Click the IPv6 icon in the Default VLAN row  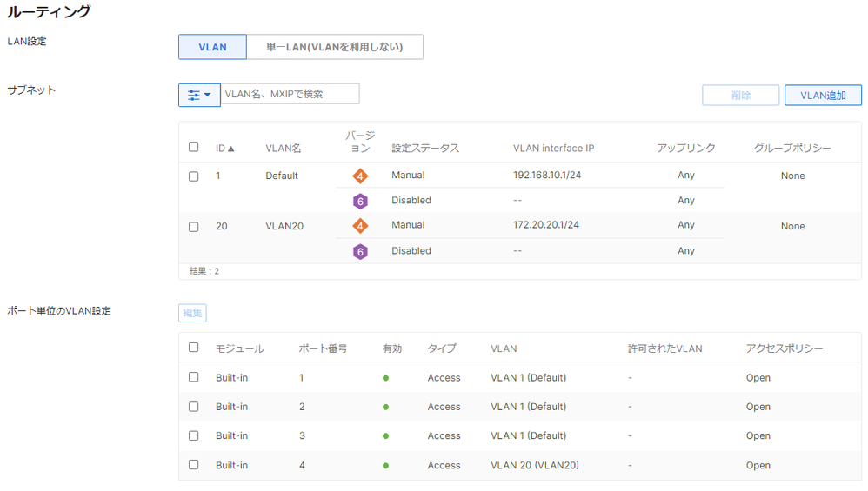[360, 201]
